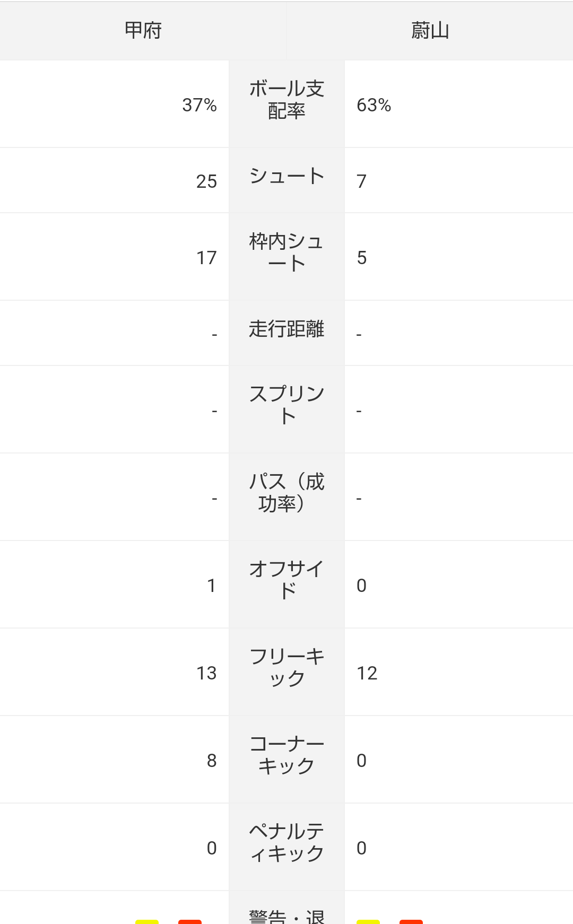The height and width of the screenshot is (924, 573).
Task: Select the 蔚山 team column header
Action: coord(430,31)
